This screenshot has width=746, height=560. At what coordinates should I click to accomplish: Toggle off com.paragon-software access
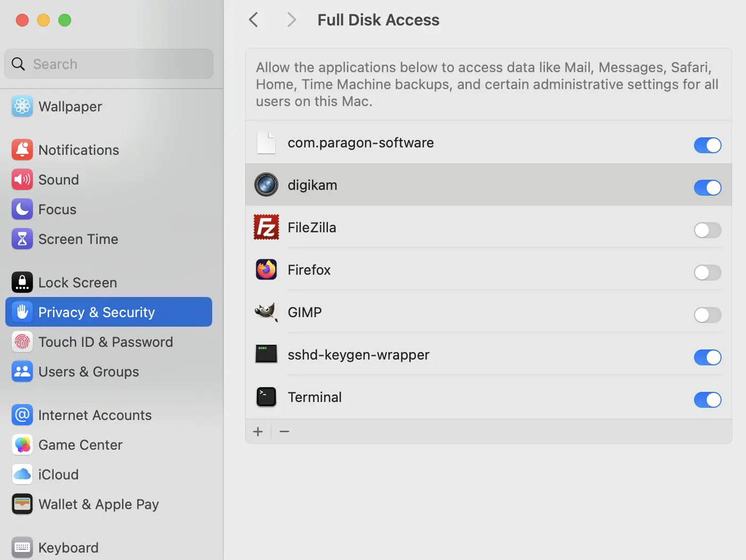coord(707,145)
